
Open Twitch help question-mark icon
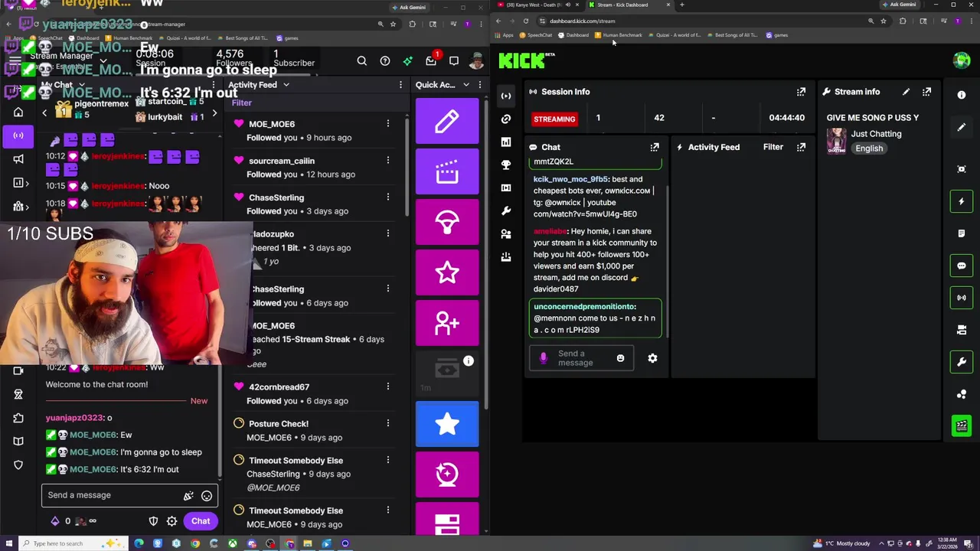385,61
